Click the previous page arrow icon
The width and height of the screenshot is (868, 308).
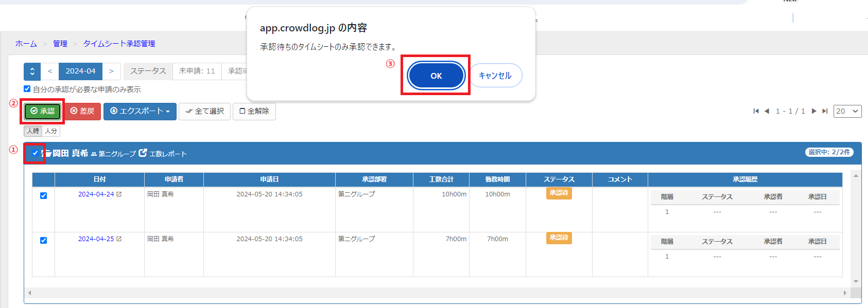click(767, 111)
